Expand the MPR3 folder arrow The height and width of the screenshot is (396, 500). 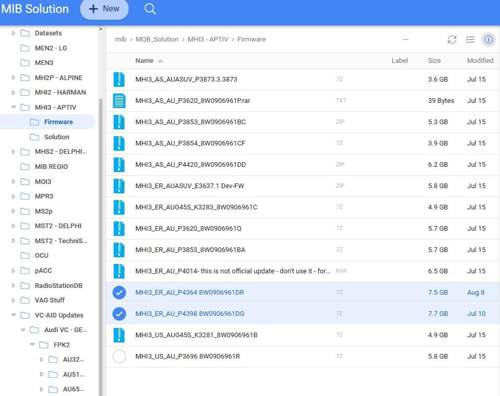[x=13, y=196]
